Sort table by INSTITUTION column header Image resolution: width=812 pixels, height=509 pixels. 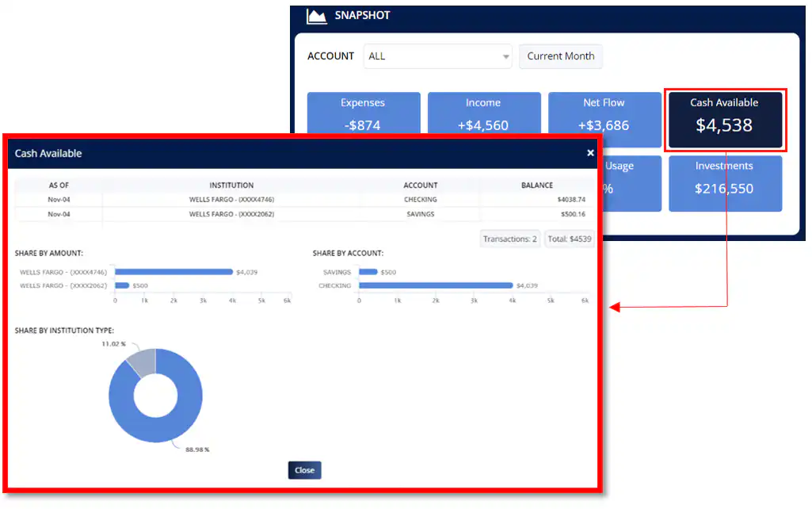[x=231, y=186]
